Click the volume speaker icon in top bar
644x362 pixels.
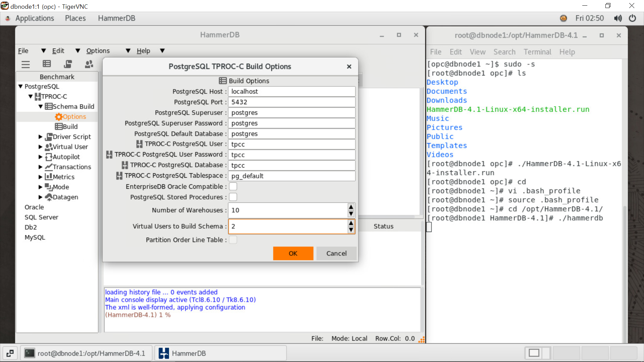coord(618,18)
